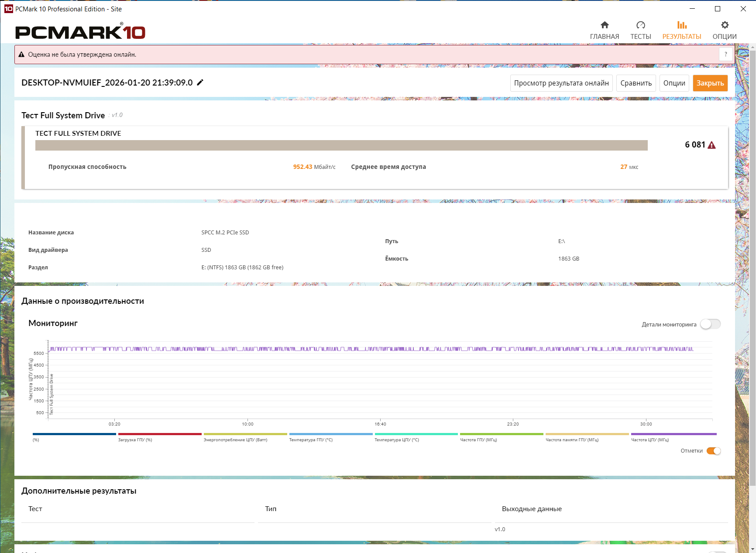This screenshot has width=756, height=553.
Task: Enable the Детали мониторинга toggle
Action: click(x=710, y=324)
